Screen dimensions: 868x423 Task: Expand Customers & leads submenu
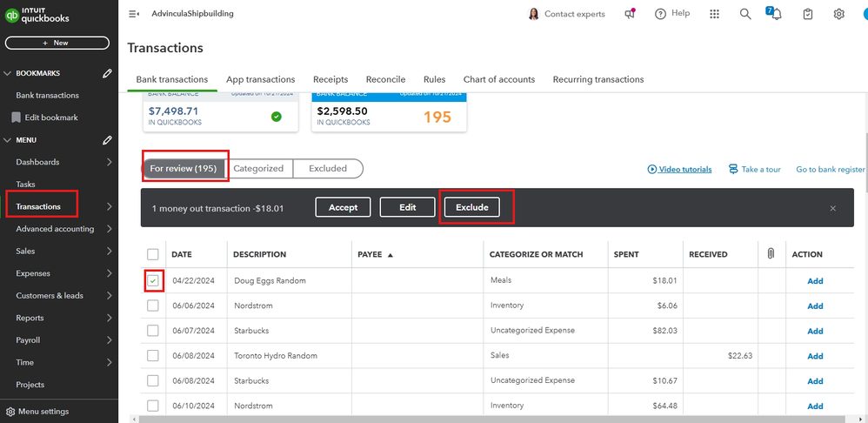(109, 296)
